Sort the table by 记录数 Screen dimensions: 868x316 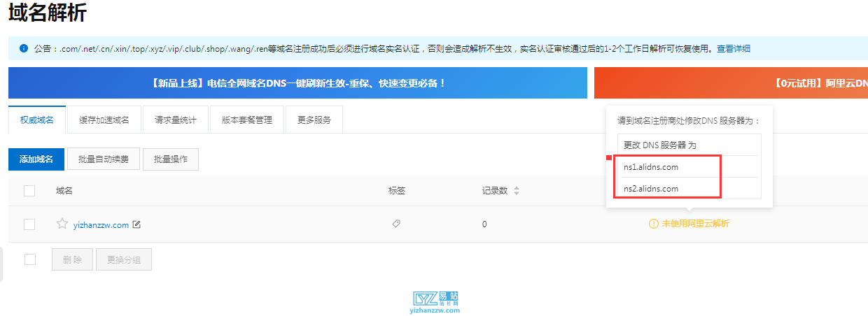517,190
